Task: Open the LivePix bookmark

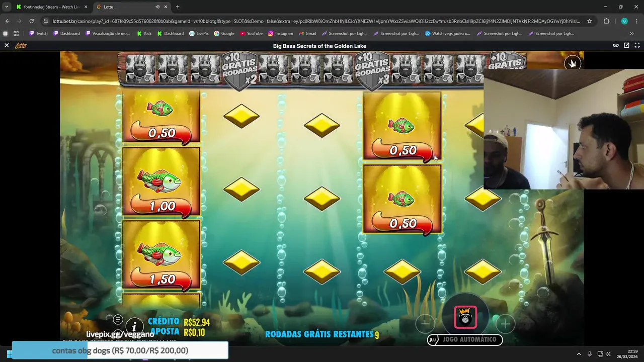Action: (199, 34)
